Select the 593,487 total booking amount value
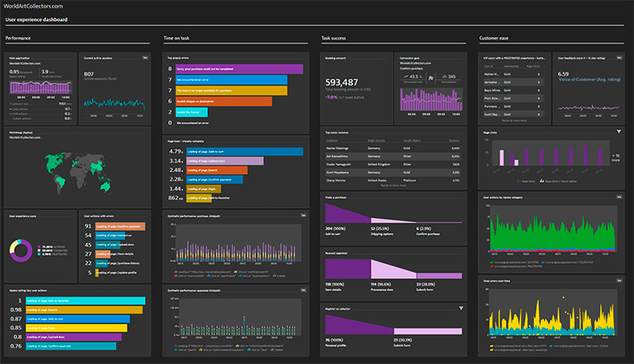This screenshot has height=364, width=634. (341, 83)
